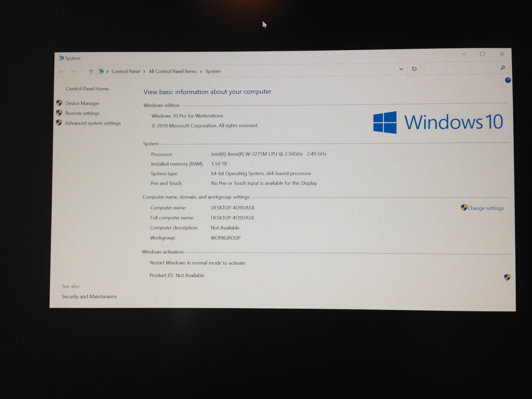Click the shield icon beside Change settings

point(464,207)
